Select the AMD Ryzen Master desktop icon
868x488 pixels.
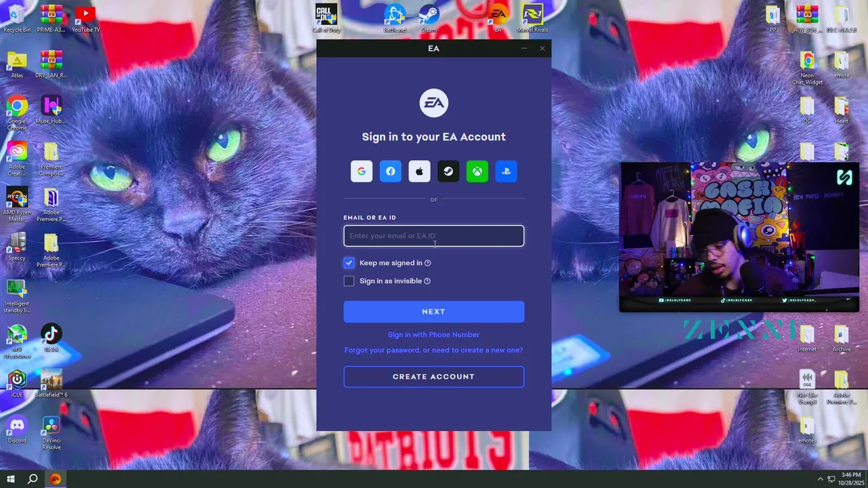click(17, 205)
